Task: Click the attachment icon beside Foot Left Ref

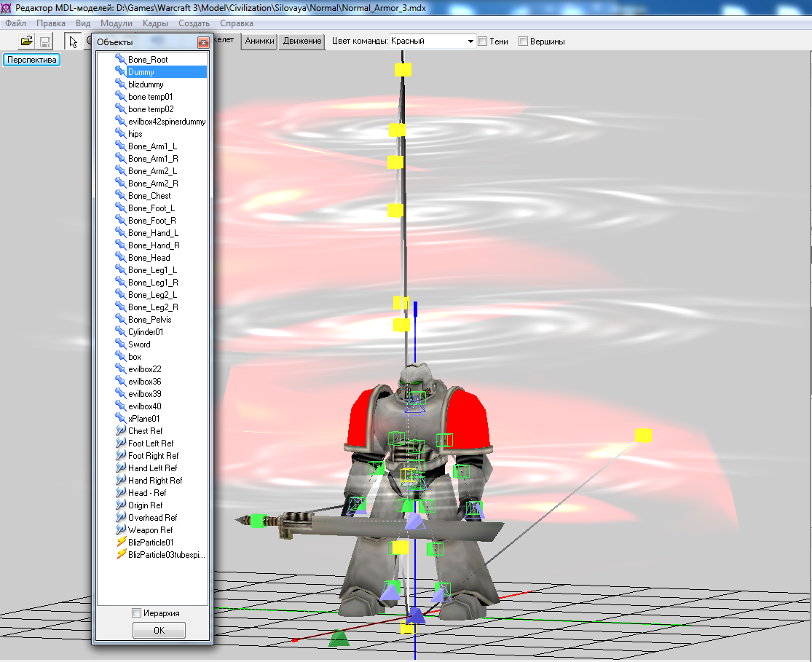Action: click(121, 443)
